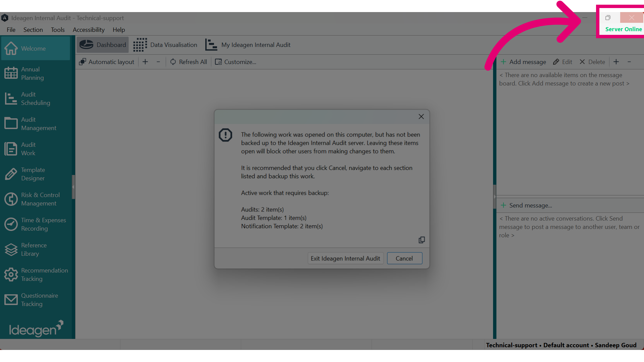The width and height of the screenshot is (644, 362).
Task: Click minus icon before Refresh All
Action: click(158, 62)
